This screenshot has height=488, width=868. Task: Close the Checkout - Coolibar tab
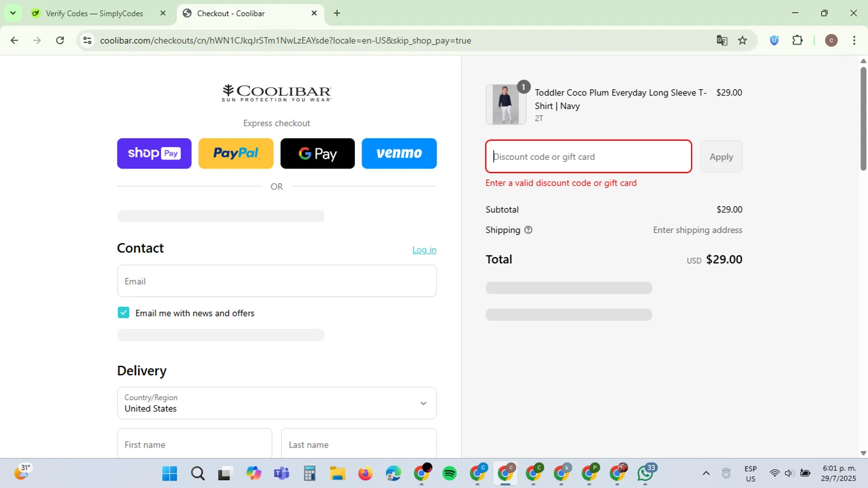[x=314, y=13]
